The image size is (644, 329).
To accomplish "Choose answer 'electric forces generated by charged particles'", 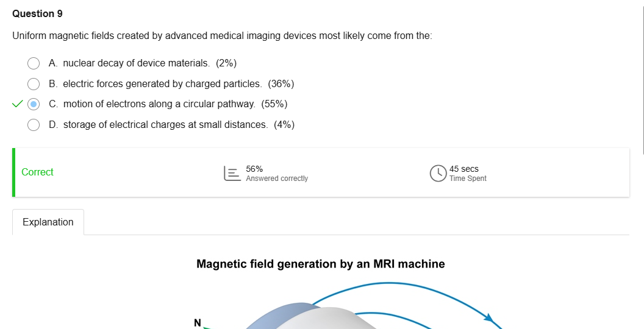I will (162, 83).
